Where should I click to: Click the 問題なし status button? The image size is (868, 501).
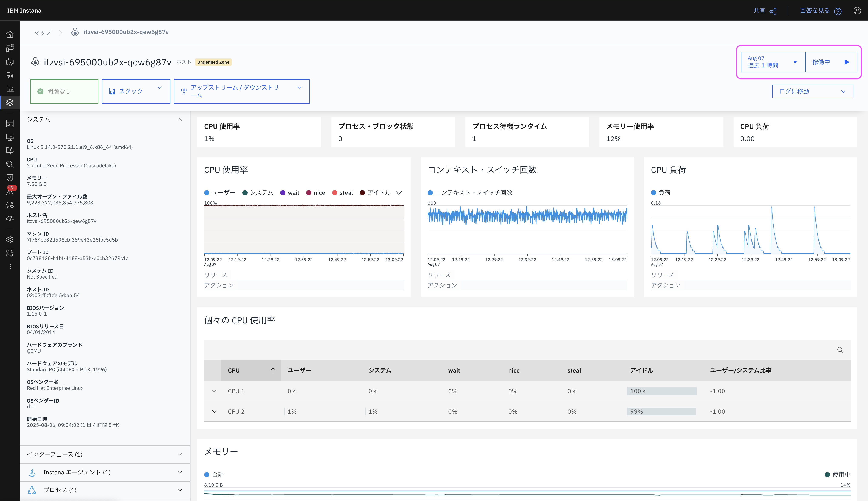tap(64, 91)
